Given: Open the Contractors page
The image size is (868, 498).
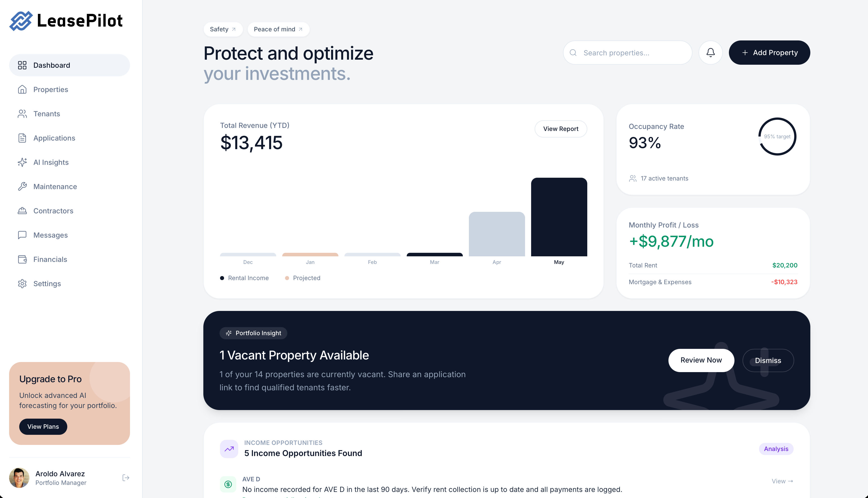Looking at the screenshot, I should coord(70,211).
